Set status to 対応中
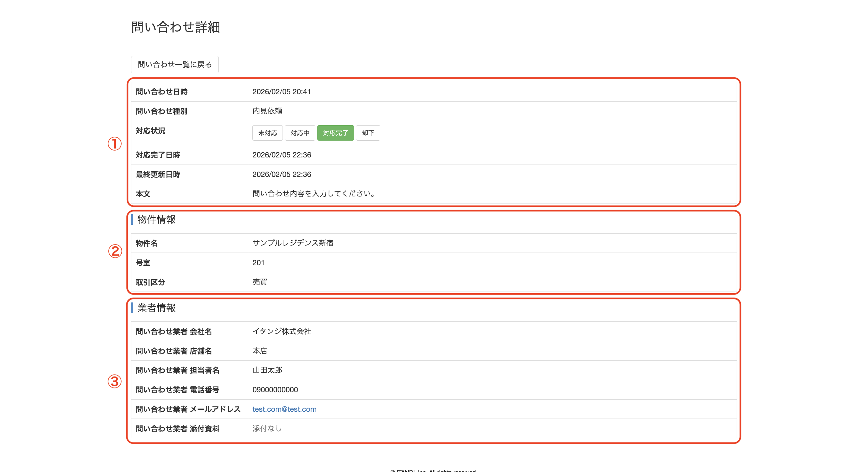The height and width of the screenshot is (472, 868). coord(300,133)
